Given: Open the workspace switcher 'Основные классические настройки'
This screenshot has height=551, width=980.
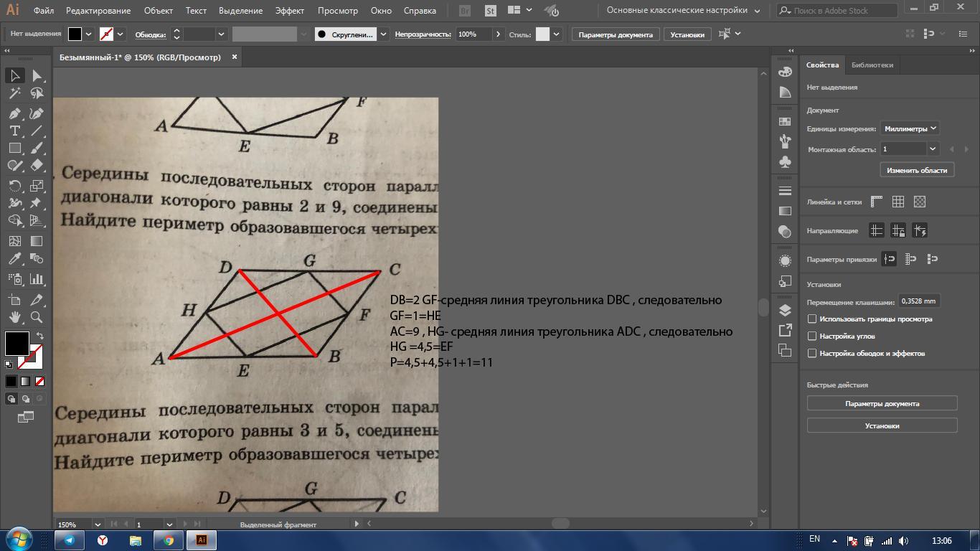Looking at the screenshot, I should point(683,11).
